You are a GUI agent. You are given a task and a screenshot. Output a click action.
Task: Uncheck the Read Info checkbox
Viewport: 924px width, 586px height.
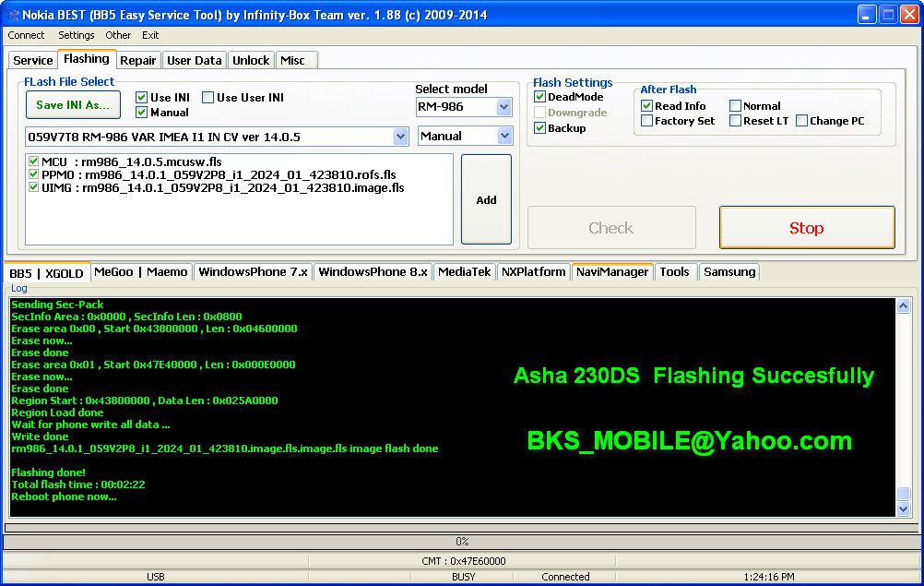pyautogui.click(x=646, y=105)
